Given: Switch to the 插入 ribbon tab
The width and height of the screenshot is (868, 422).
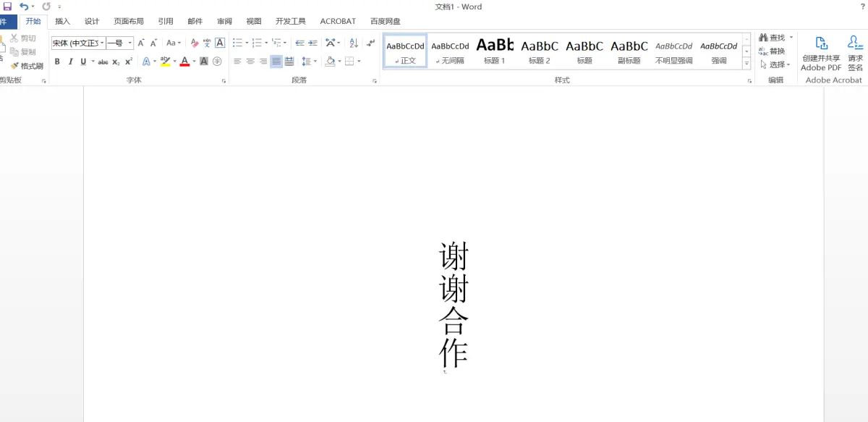Looking at the screenshot, I should point(62,21).
